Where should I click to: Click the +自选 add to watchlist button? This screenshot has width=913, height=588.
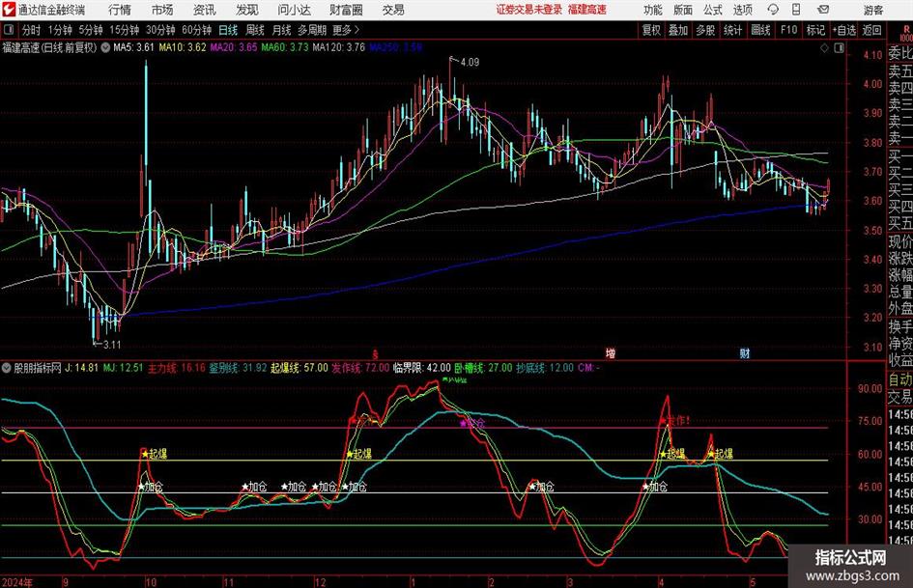tap(844, 30)
